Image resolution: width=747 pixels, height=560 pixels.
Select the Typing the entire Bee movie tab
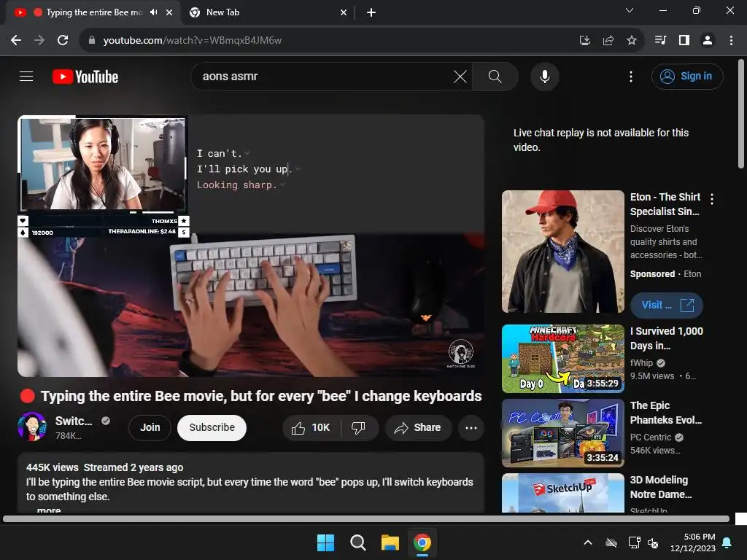pyautogui.click(x=93, y=12)
